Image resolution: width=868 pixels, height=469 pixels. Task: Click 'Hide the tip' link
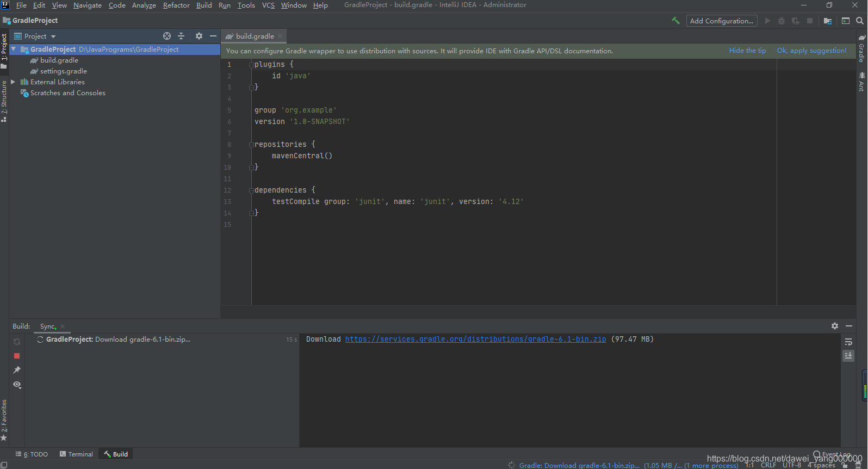click(x=747, y=51)
